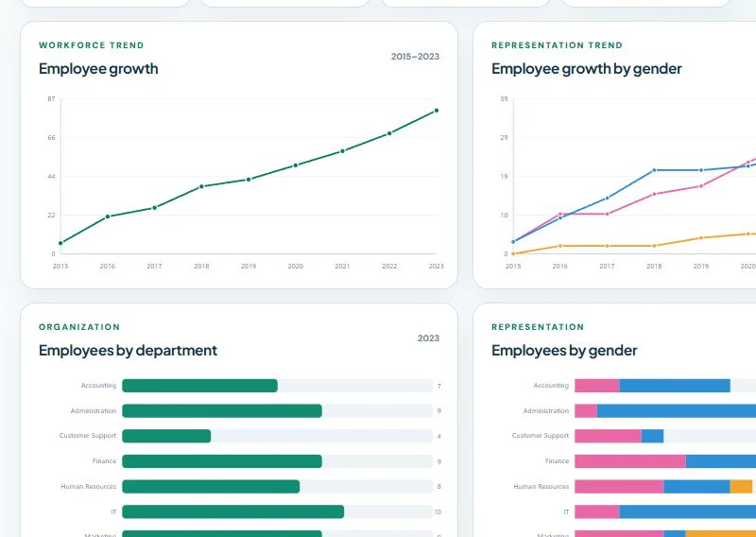Click 'Administration' label in Employees by gender chart
Viewport: 756px width, 537px height.
coord(546,411)
